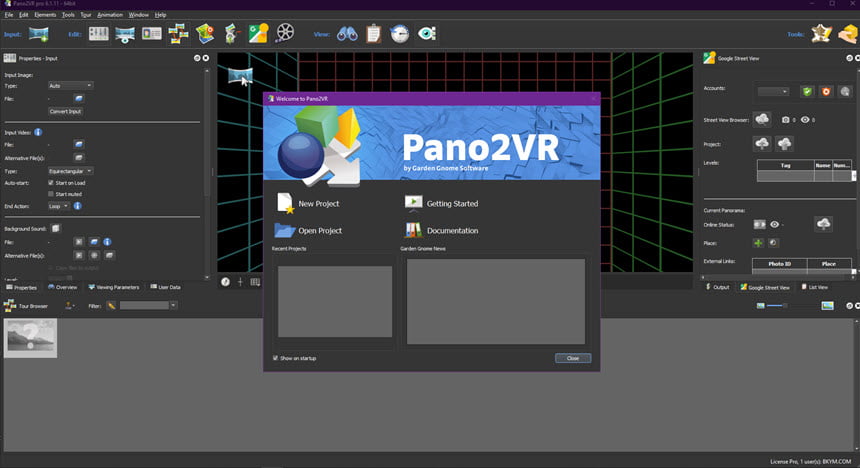
Task: Open Tour Browser from the toolbar
Action: pyautogui.click(x=178, y=34)
